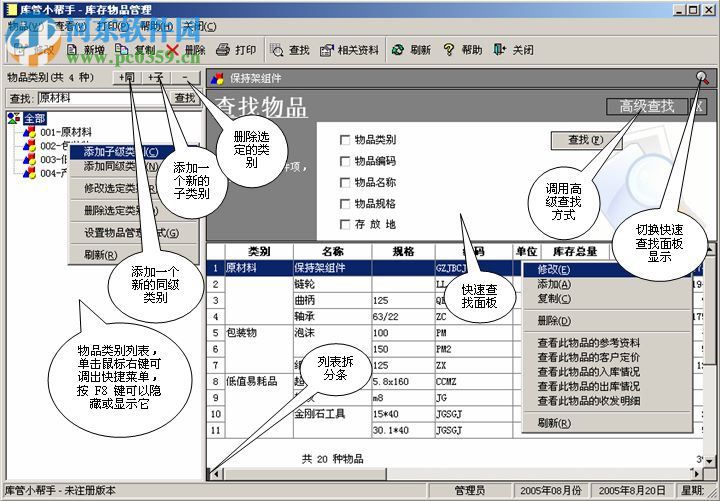The width and height of the screenshot is (720, 501).
Task: Click the icon beside 保持架组件 header
Action: point(217,79)
